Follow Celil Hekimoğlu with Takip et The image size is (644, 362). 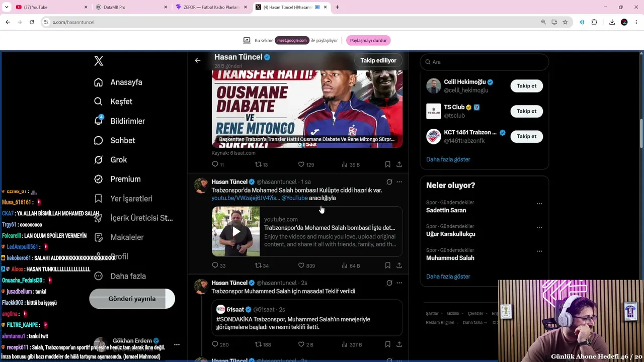click(x=526, y=86)
